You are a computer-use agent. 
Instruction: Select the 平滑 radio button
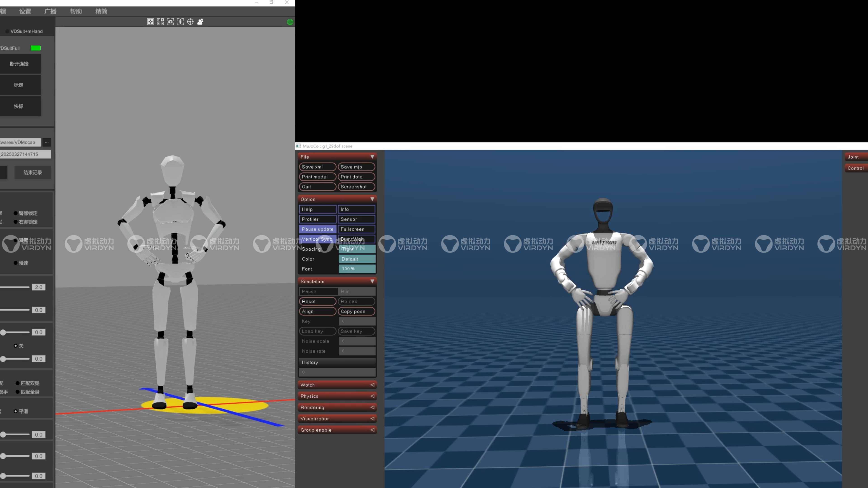pos(16,411)
